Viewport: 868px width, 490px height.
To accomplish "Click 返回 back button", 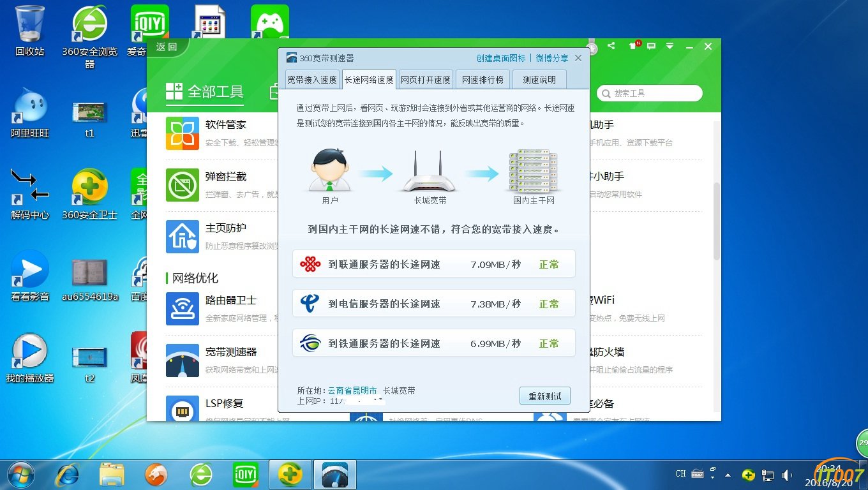I will tap(167, 47).
